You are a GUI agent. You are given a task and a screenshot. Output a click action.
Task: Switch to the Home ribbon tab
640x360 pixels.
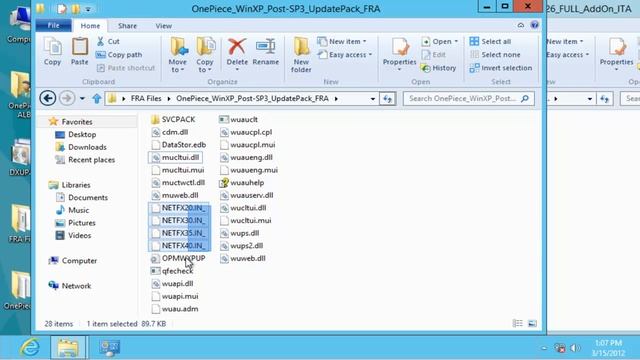coord(90,25)
